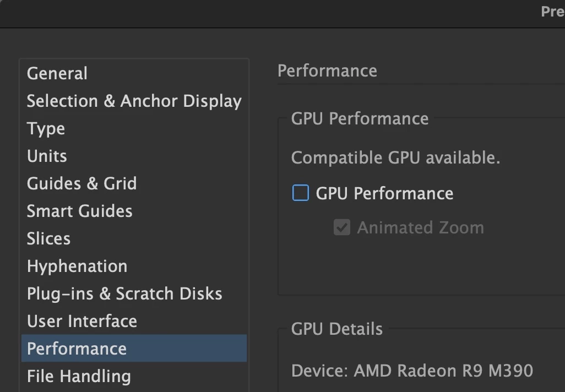
Task: Click the GPU Details group heading
Action: tap(336, 329)
